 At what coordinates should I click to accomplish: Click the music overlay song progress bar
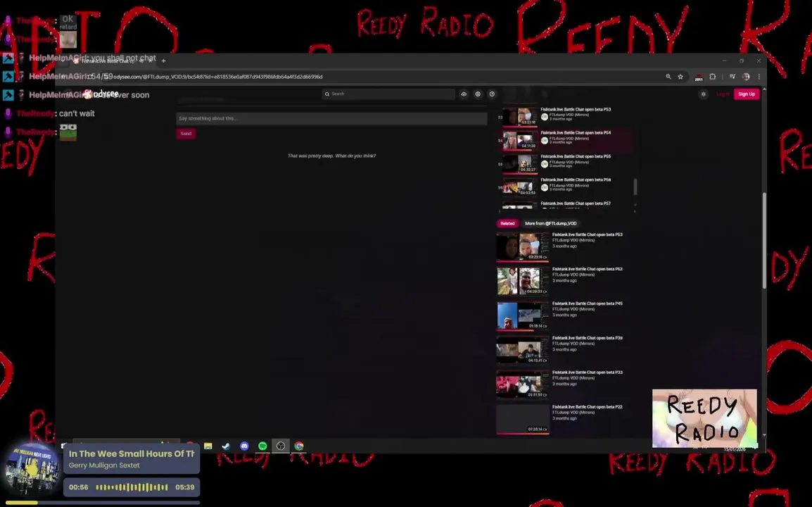(x=103, y=502)
